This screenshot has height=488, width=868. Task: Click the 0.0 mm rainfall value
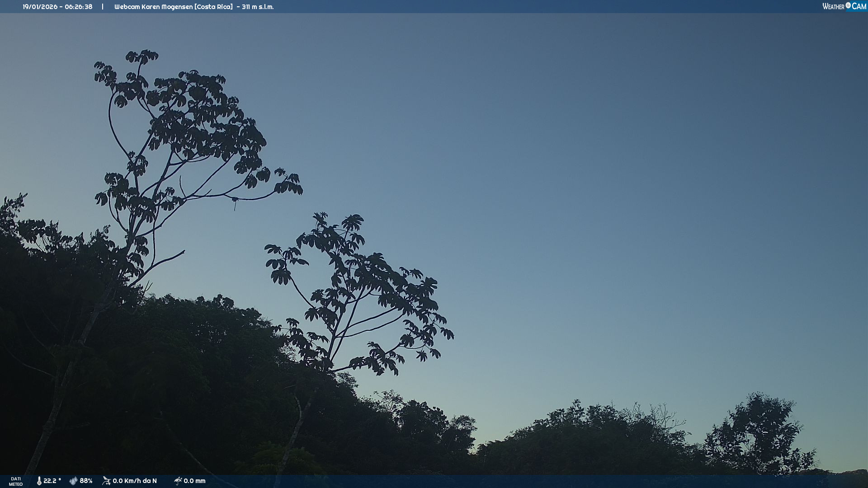194,481
